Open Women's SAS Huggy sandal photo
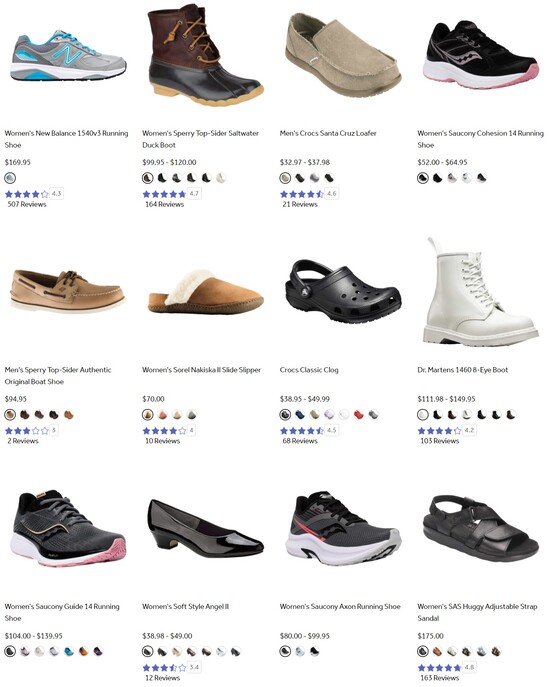 [480, 528]
